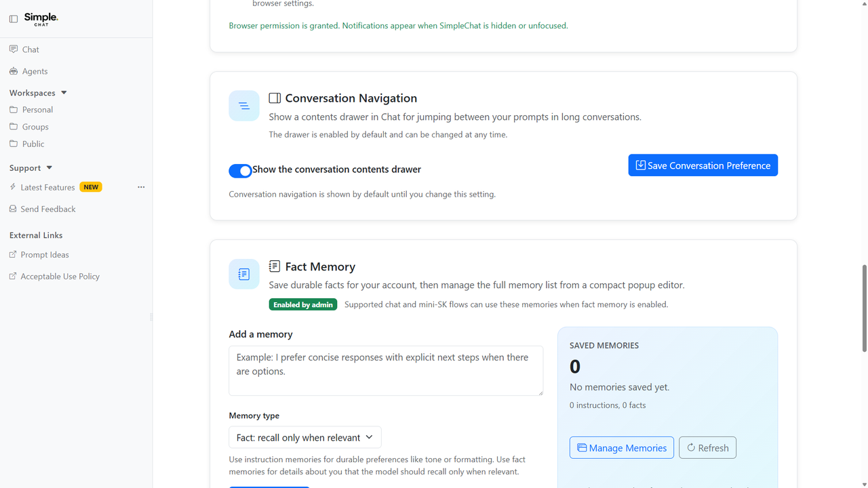This screenshot has width=868, height=488.
Task: Click the folder icon beside Personal
Action: pyautogui.click(x=14, y=109)
